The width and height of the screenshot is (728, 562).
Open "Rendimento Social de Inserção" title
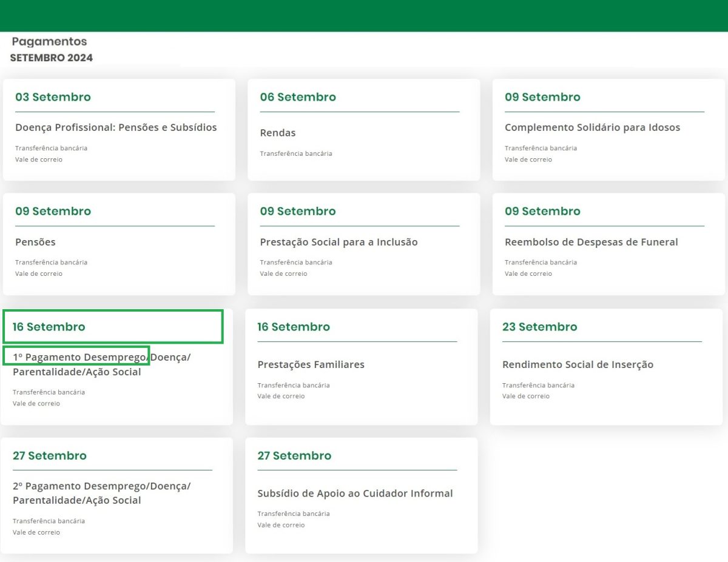click(x=578, y=365)
